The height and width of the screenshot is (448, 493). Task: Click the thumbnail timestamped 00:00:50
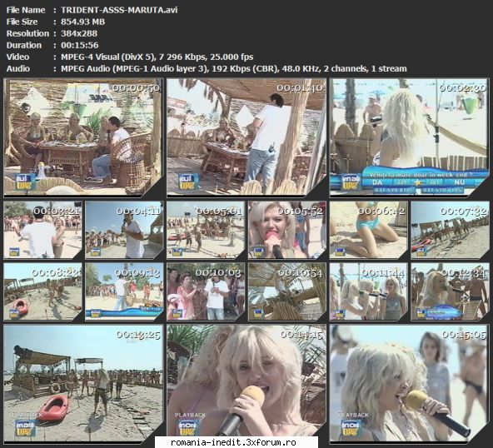[x=83, y=137]
